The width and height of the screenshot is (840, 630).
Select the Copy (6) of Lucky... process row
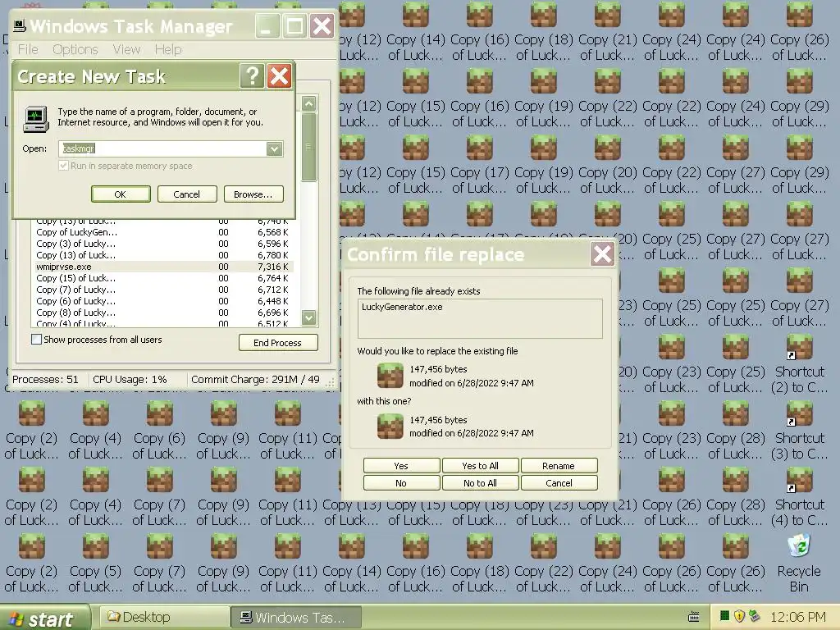tap(163, 301)
